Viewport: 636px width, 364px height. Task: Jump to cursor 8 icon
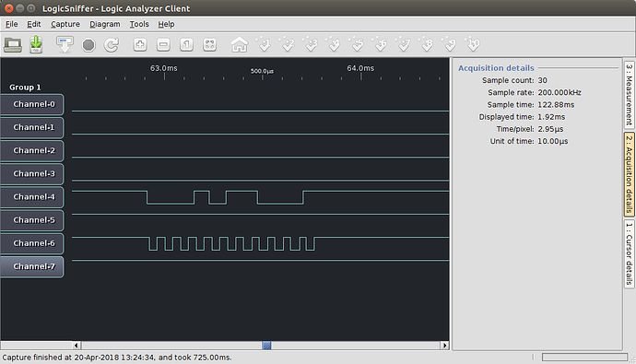[x=427, y=44]
